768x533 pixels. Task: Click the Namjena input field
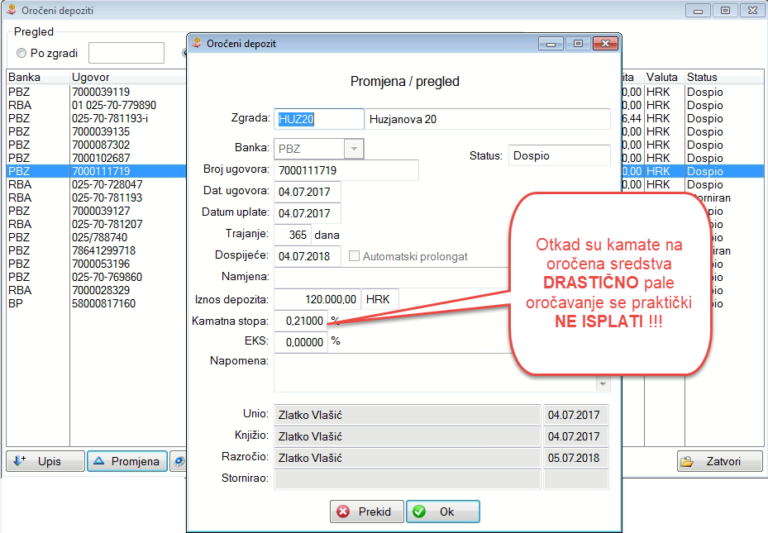tap(392, 277)
